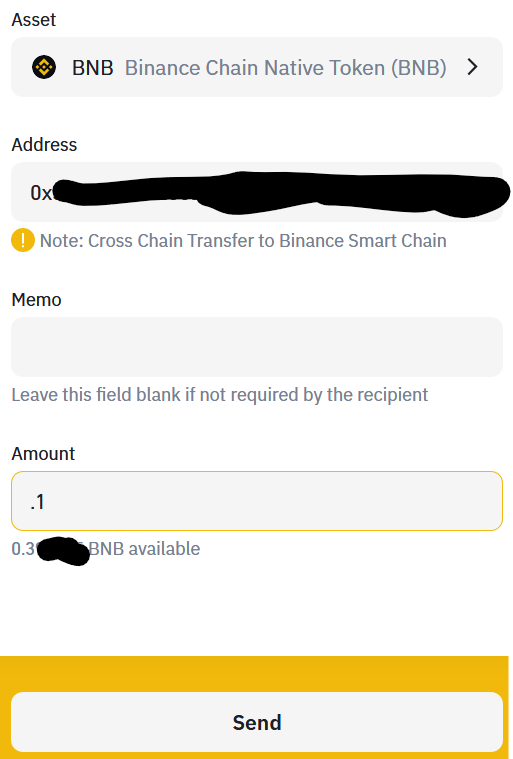Click the Memo field label

point(36,300)
